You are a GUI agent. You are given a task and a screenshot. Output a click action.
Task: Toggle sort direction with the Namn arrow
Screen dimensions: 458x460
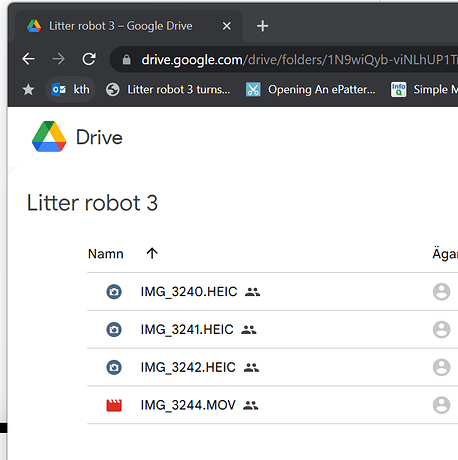coord(152,254)
